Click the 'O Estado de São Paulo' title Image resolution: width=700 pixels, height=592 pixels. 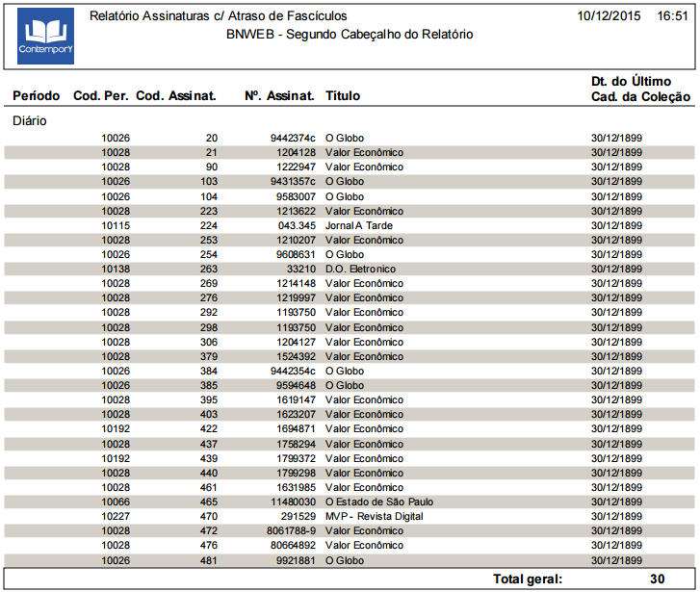click(379, 502)
